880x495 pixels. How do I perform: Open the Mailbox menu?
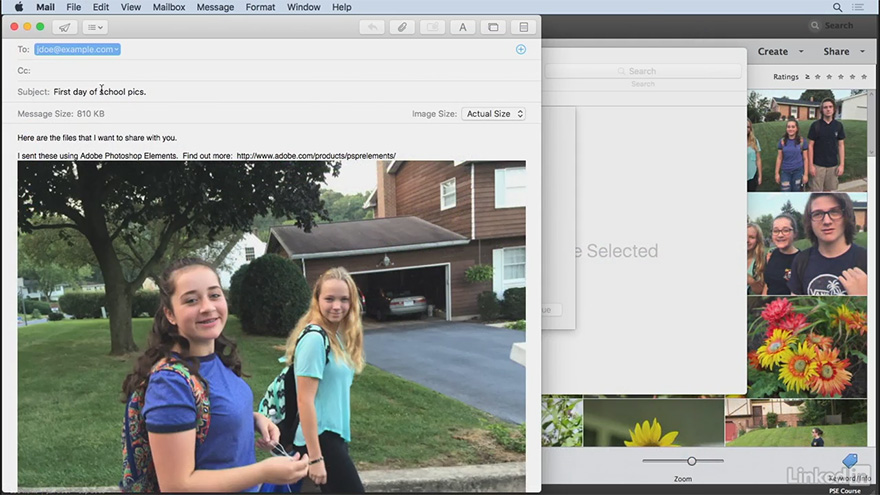click(169, 7)
